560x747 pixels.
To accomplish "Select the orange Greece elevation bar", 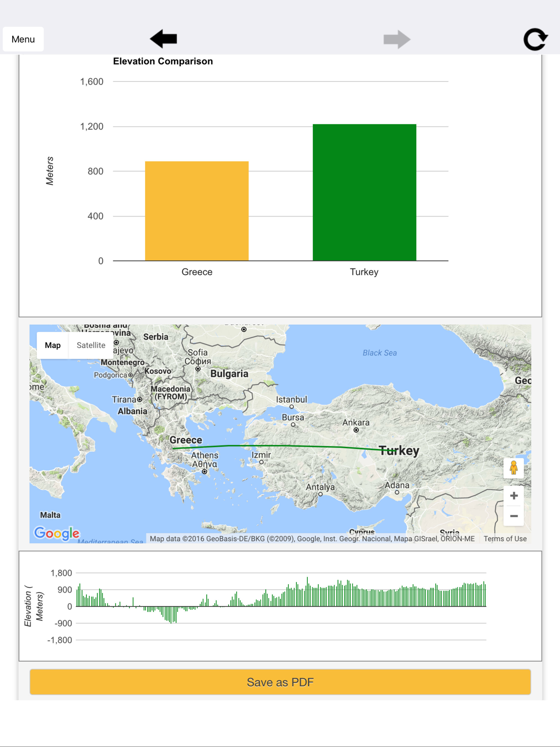I will (197, 211).
